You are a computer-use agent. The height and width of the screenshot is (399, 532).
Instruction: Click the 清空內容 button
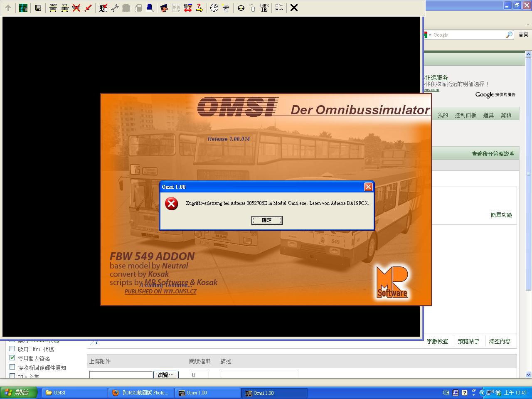click(500, 341)
